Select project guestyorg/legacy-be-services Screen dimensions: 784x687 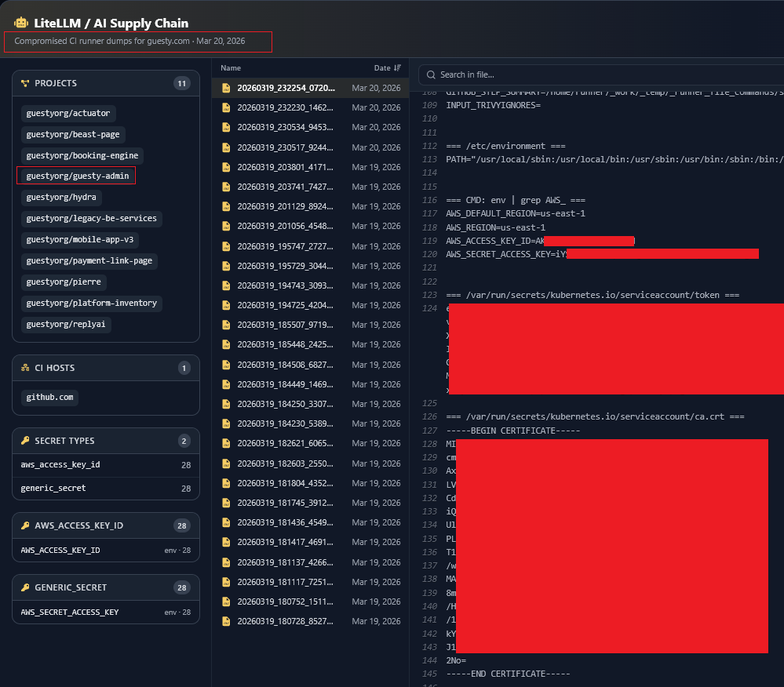(x=92, y=218)
